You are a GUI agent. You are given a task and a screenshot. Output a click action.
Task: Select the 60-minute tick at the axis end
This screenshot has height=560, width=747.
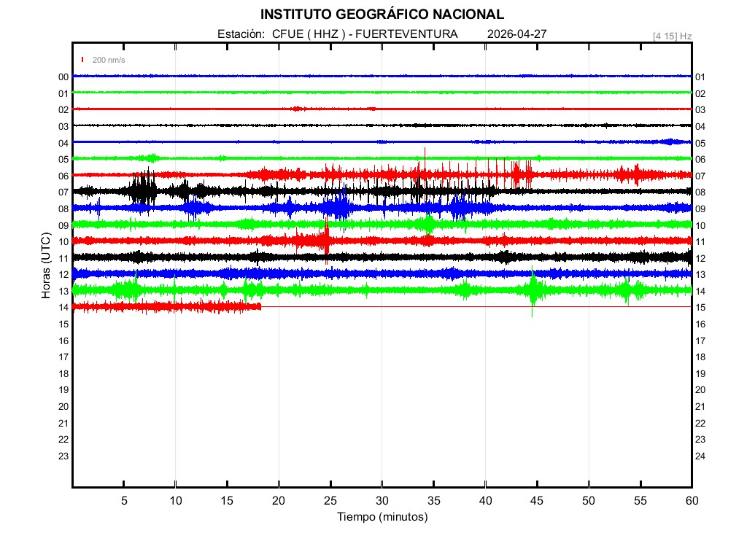point(691,500)
